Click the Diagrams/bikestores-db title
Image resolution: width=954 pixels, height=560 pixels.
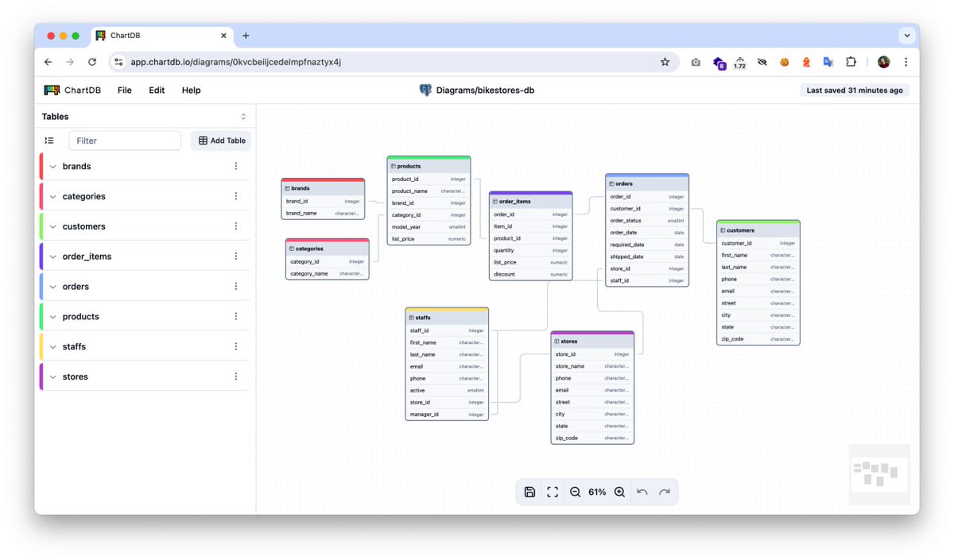tap(485, 91)
